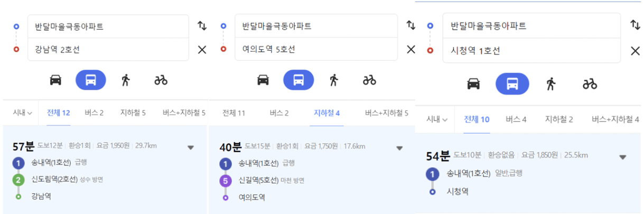644x214 pixels.
Task: Select bicycle mode in the 강남역 panel
Action: pyautogui.click(x=161, y=80)
